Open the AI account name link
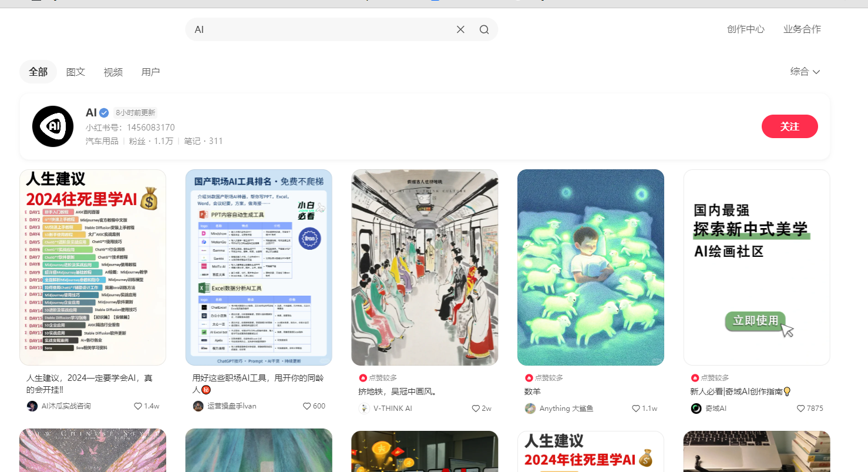 point(91,113)
